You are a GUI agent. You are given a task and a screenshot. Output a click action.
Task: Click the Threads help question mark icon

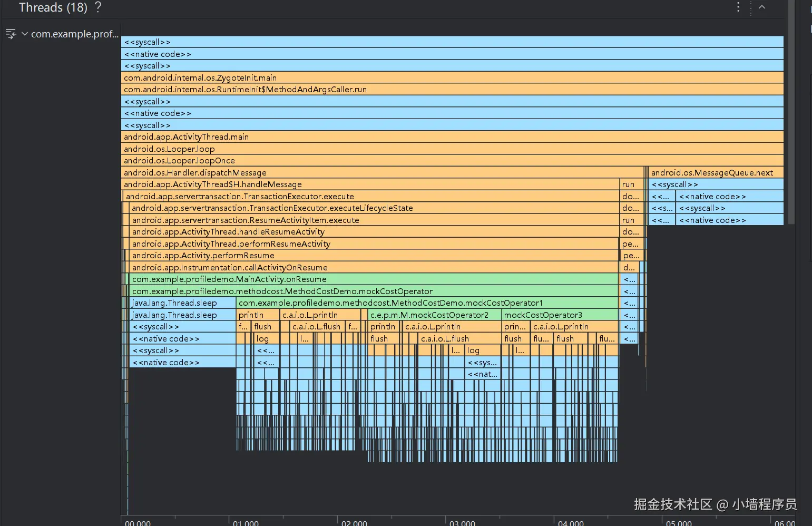pyautogui.click(x=97, y=7)
